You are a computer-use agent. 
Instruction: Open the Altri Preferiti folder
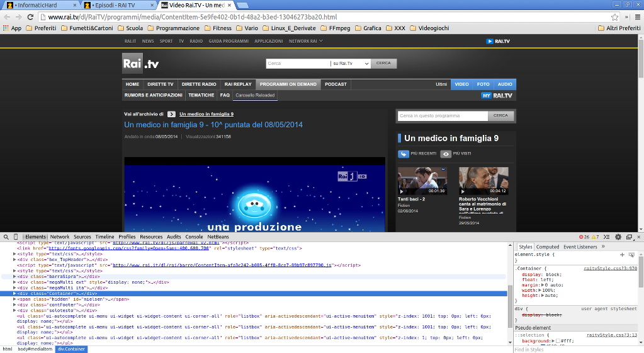click(x=619, y=28)
